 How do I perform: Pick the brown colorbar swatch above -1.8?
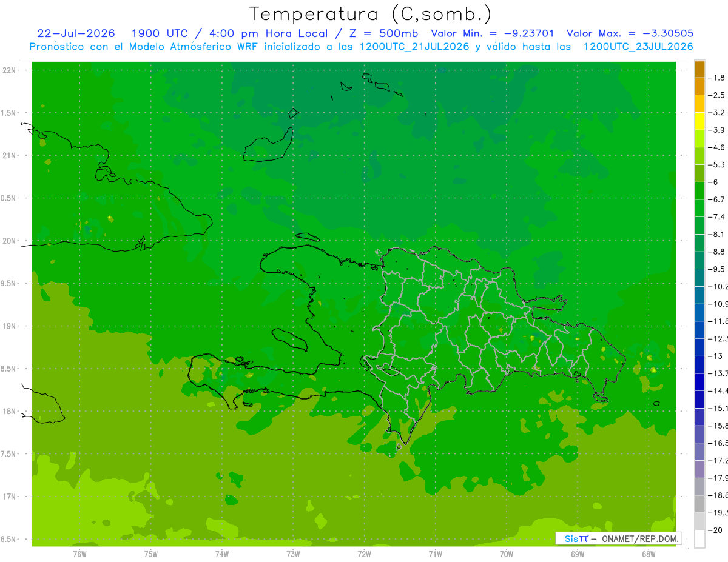699,69
